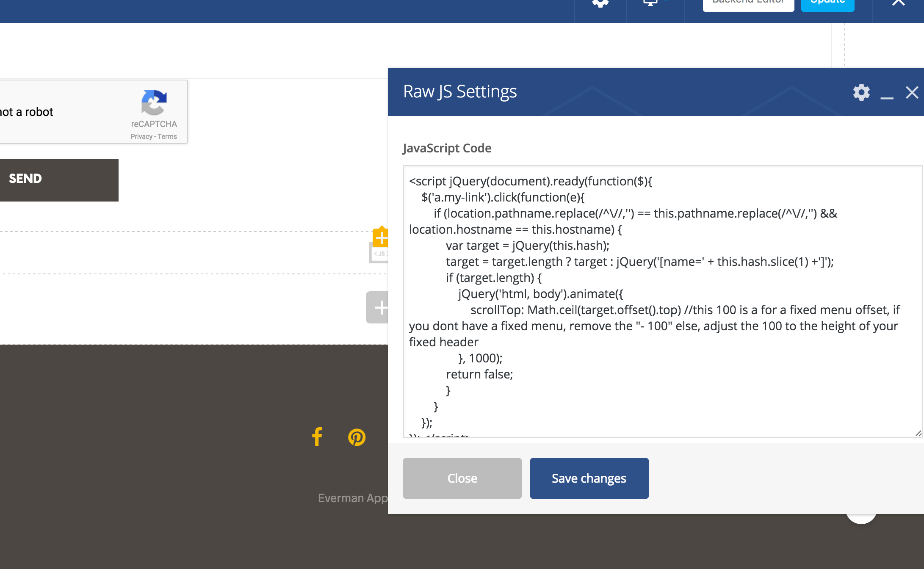Click the responsive preview monitor icon
The width and height of the screenshot is (924, 569).
coord(649,3)
